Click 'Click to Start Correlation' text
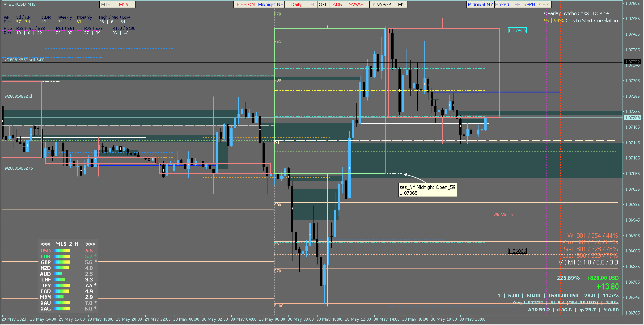 pos(591,21)
